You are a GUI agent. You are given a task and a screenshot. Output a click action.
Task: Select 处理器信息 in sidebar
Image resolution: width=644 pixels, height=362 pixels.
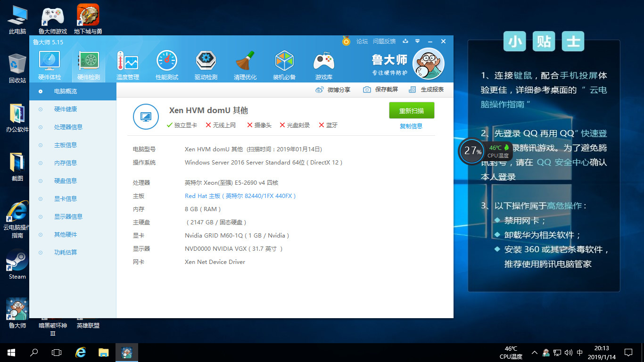[x=73, y=127]
